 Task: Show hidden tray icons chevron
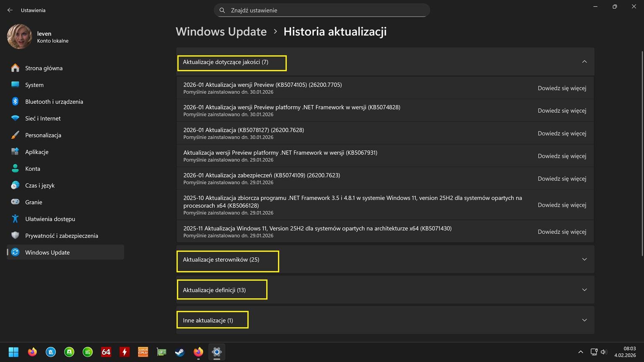click(581, 352)
